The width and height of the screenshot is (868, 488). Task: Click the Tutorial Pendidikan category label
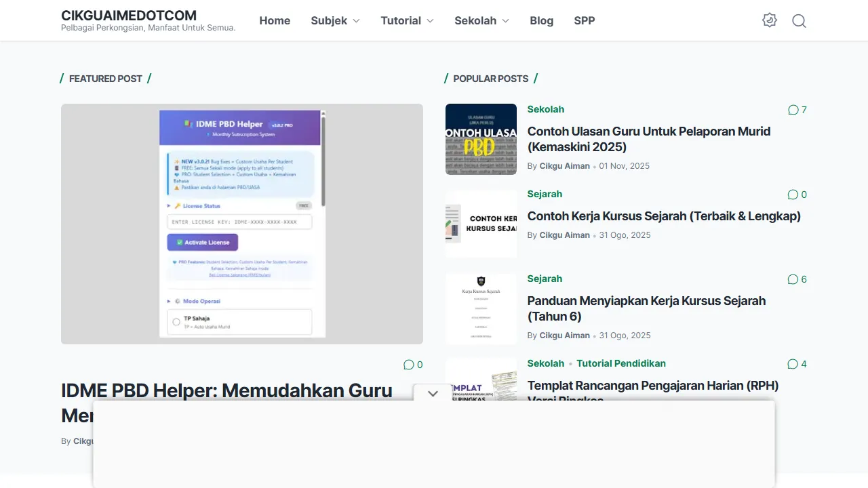tap(620, 364)
